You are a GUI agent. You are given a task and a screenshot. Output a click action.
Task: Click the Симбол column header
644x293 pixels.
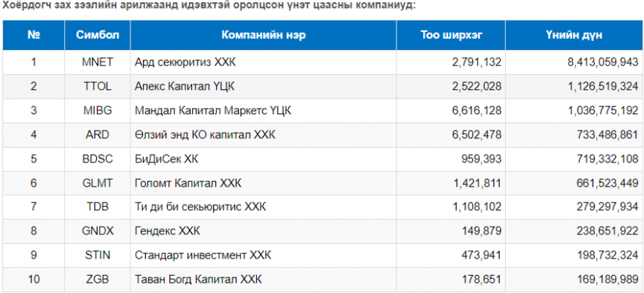tap(98, 35)
